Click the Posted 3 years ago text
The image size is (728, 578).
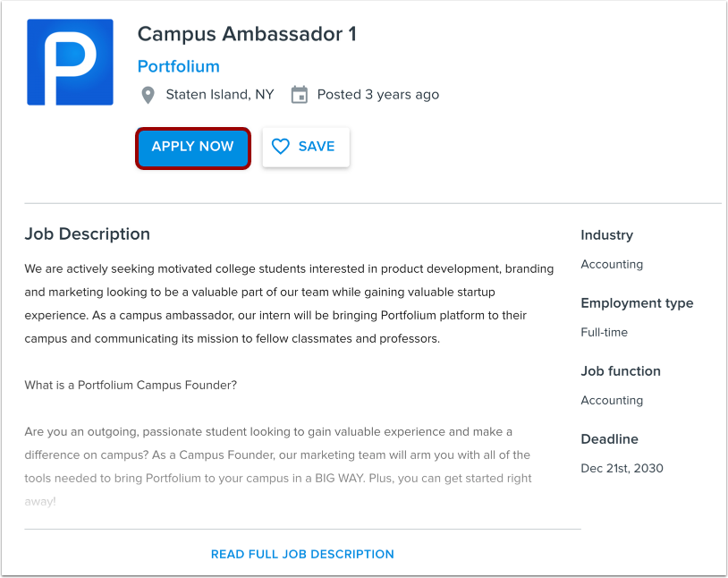(x=377, y=94)
